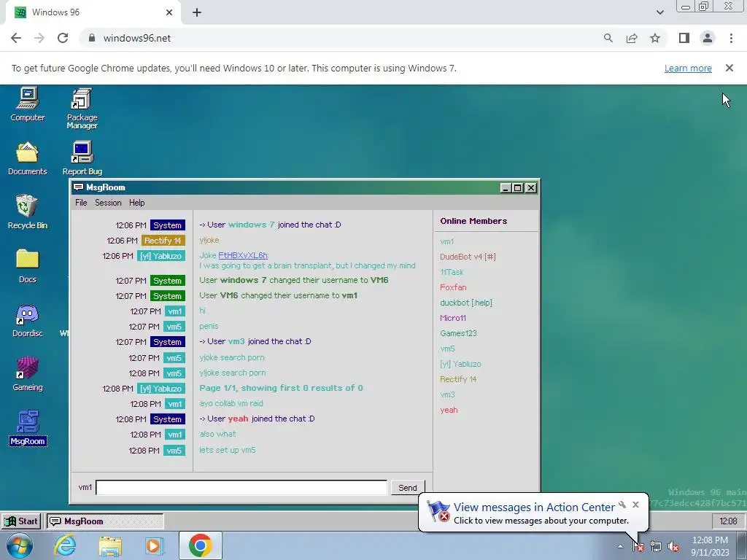Open the Computer desktop icon
This screenshot has width=747, height=560.
pyautogui.click(x=27, y=104)
